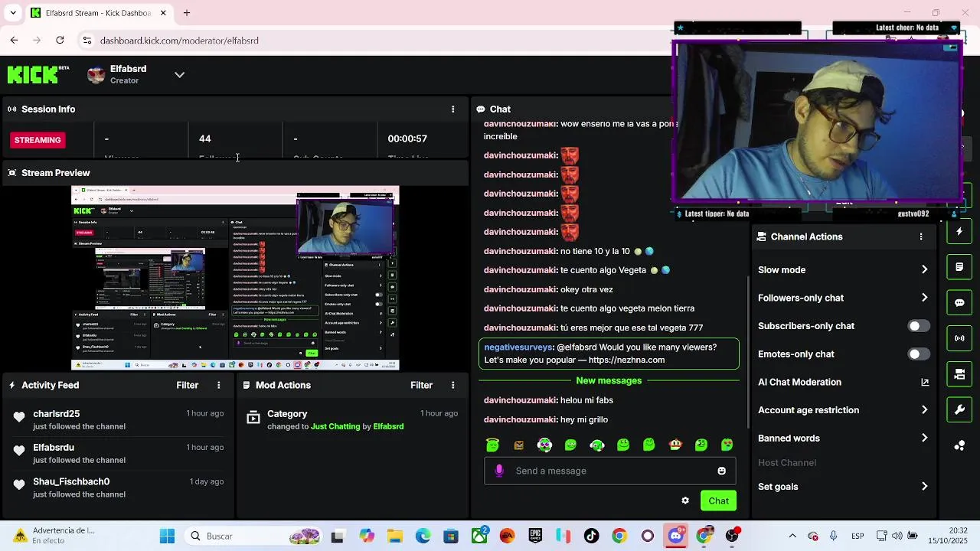Open Channel Actions three-dot menu
The height and width of the screenshot is (551, 980).
[921, 236]
